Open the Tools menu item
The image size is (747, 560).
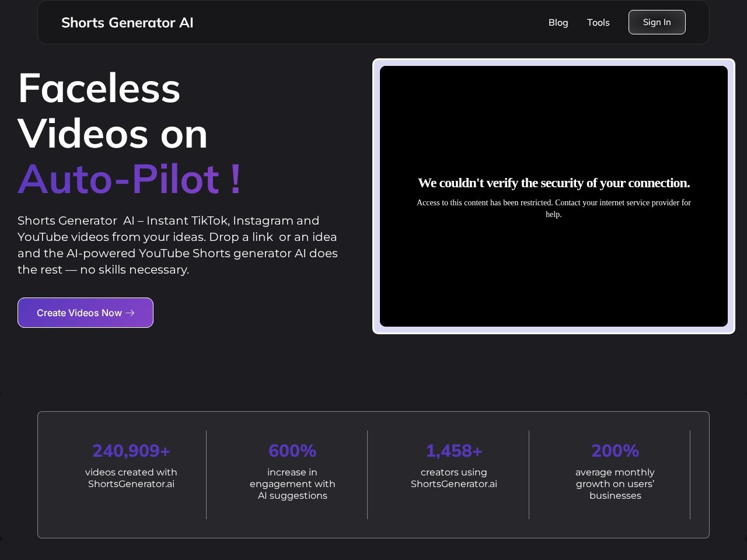pos(598,22)
